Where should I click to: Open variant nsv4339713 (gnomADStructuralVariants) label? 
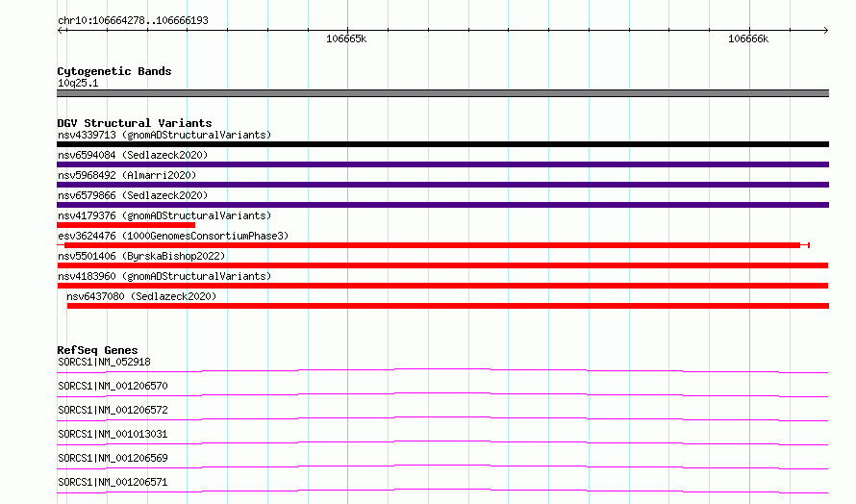(164, 135)
